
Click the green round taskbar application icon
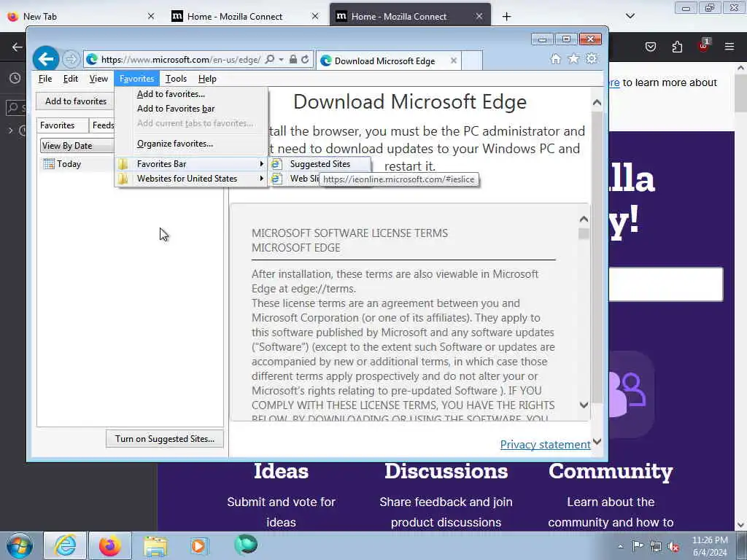click(x=246, y=545)
